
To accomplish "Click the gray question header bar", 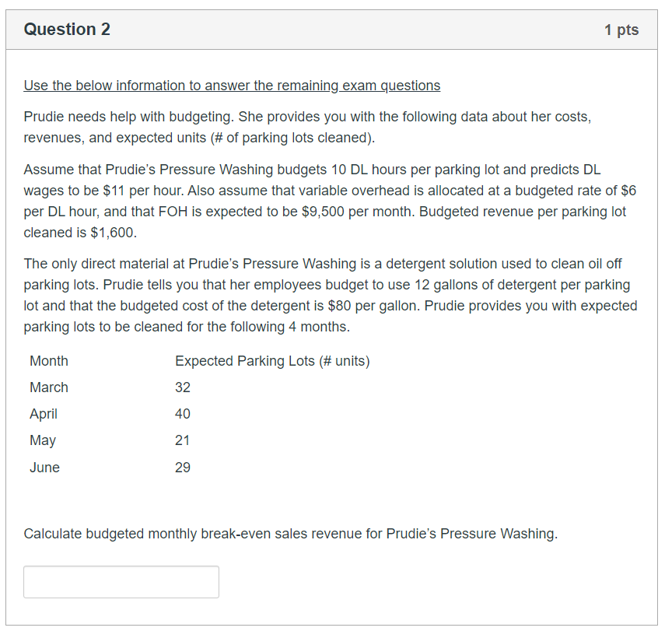I will coord(334,29).
